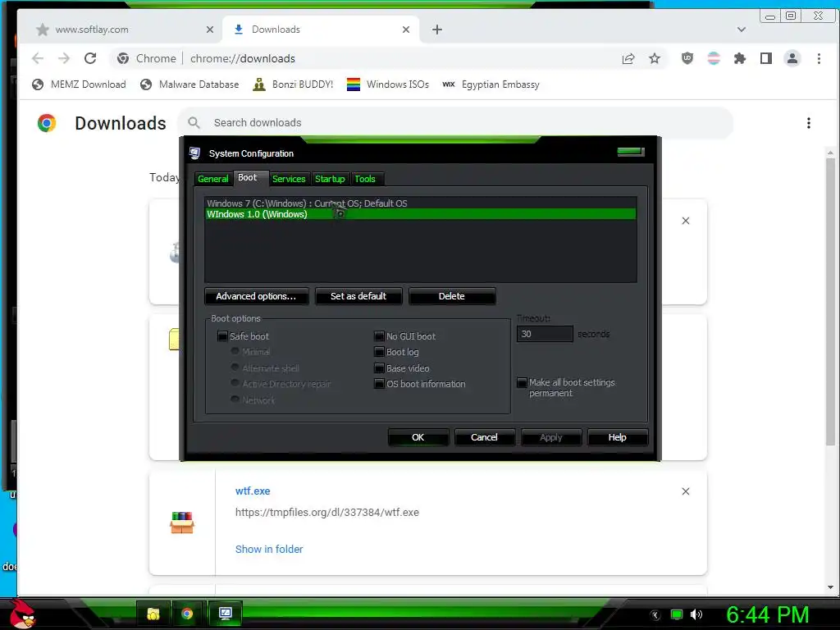This screenshot has width=840, height=630.
Task: Switch to www.softlay.com browser tab
Action: [121, 30]
